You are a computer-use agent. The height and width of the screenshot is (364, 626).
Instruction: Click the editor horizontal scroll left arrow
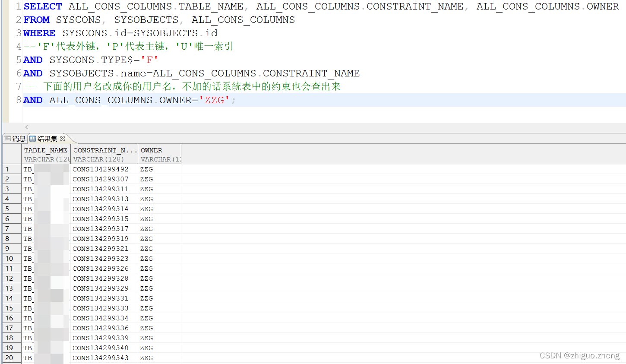coord(27,127)
